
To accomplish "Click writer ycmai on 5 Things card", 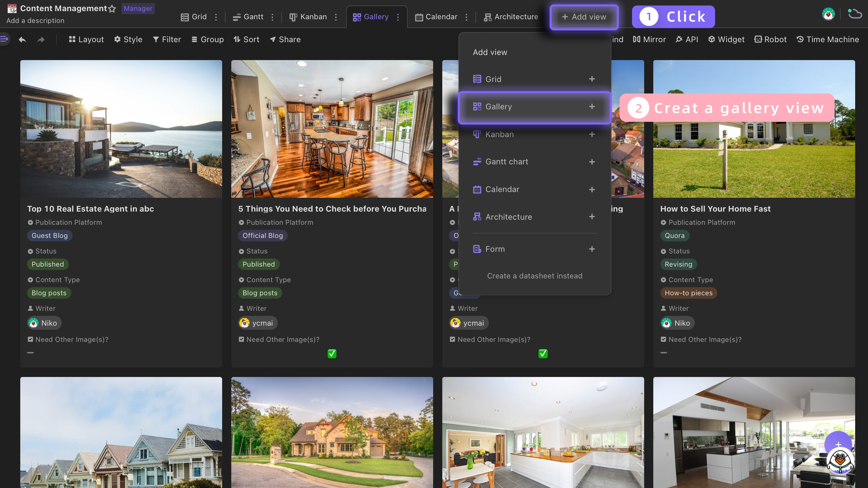I will pyautogui.click(x=258, y=323).
